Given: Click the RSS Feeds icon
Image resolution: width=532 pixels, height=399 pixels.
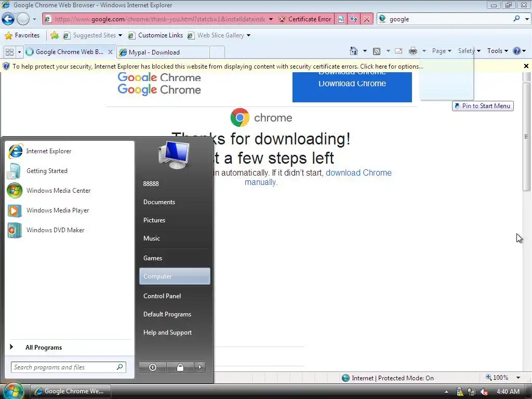Looking at the screenshot, I should (x=377, y=51).
